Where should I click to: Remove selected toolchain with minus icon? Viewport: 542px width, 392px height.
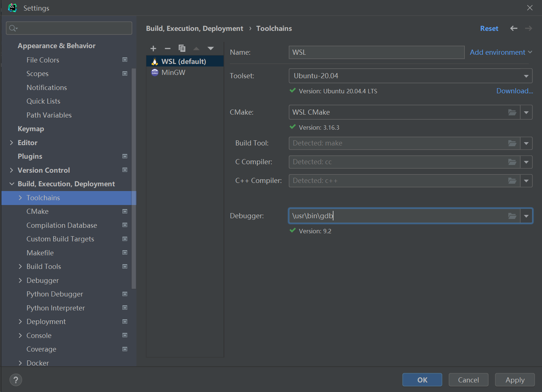[168, 48]
